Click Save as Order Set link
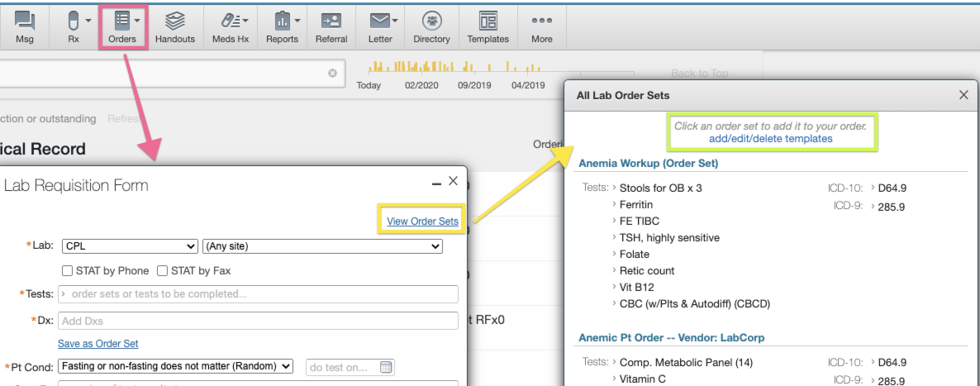980x386 pixels. 98,343
